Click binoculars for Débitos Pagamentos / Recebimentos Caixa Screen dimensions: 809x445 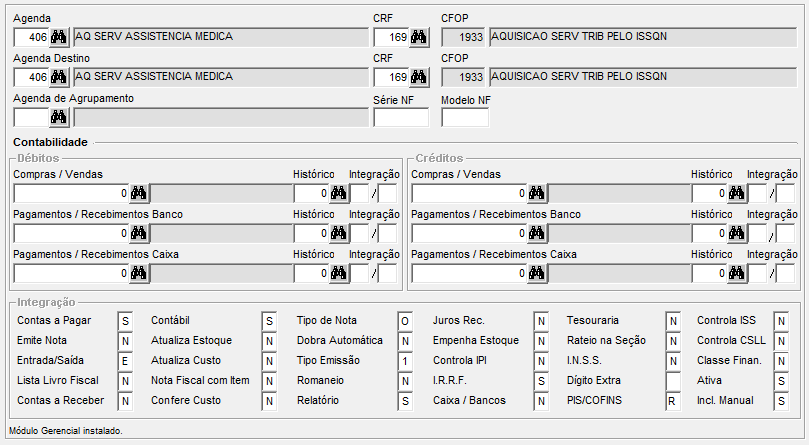pos(139,273)
